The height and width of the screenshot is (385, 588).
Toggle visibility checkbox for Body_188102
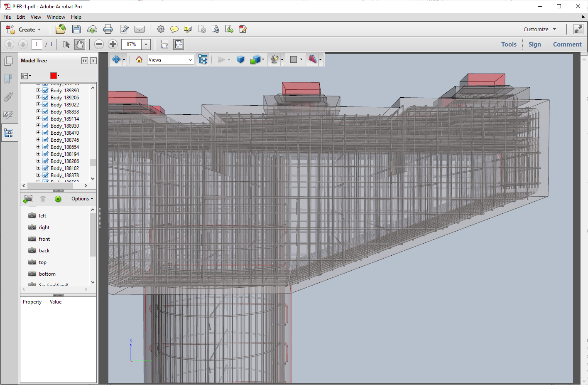click(x=46, y=168)
